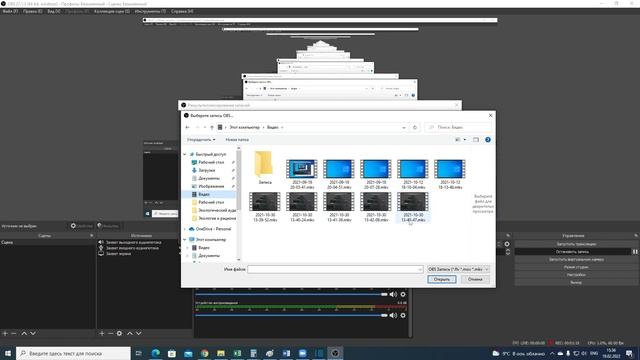Remove the scene with the minus icon
Viewport: 640px width, 360px height.
click(13, 333)
